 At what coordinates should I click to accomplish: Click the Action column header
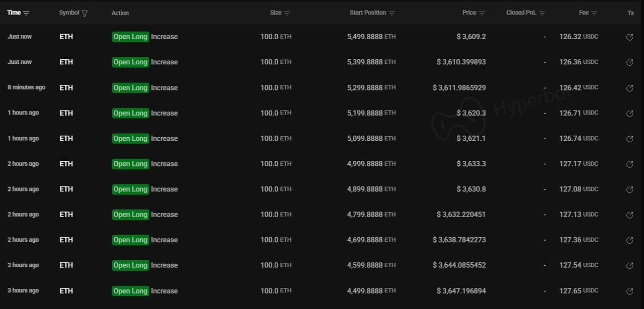[x=120, y=13]
